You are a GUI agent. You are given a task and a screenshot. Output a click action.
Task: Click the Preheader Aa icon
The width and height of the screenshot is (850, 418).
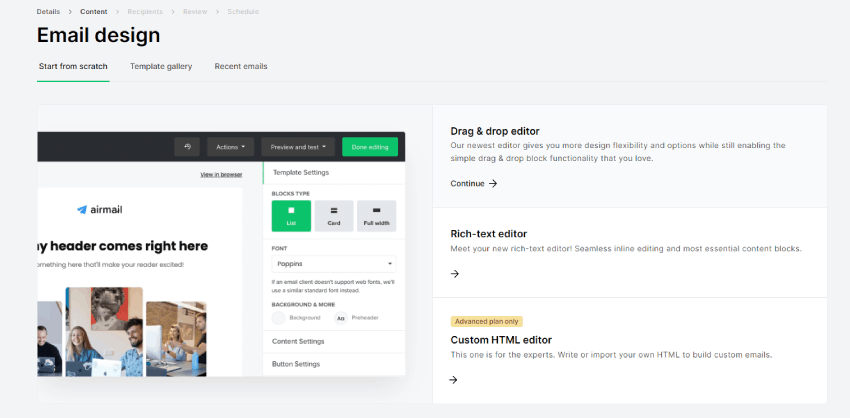[x=341, y=318]
